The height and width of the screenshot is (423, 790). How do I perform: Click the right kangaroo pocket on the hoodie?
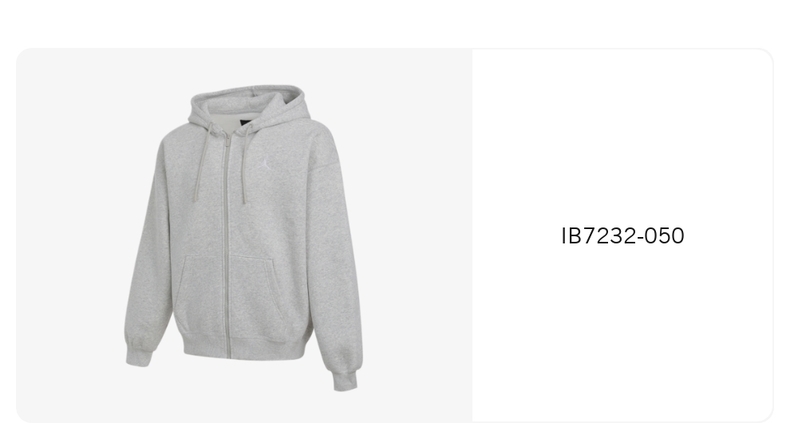click(258, 297)
